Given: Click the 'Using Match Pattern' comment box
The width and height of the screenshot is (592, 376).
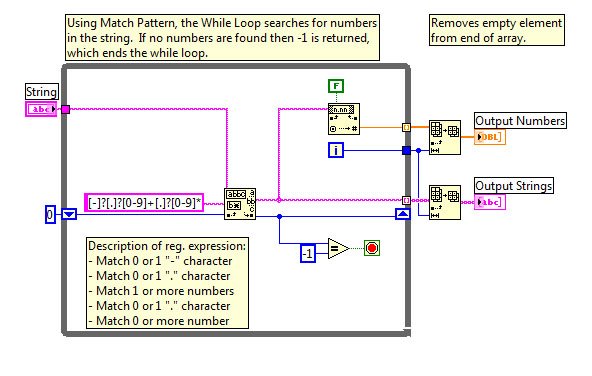Looking at the screenshot, I should pos(222,38).
